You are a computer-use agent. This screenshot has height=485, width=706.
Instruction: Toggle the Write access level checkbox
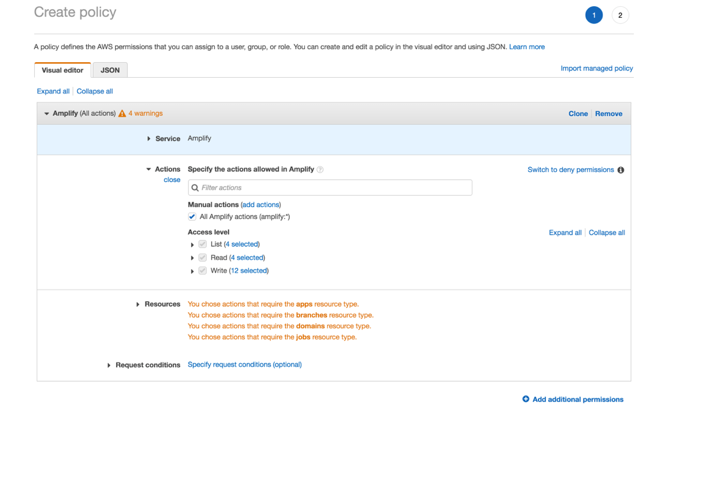203,271
